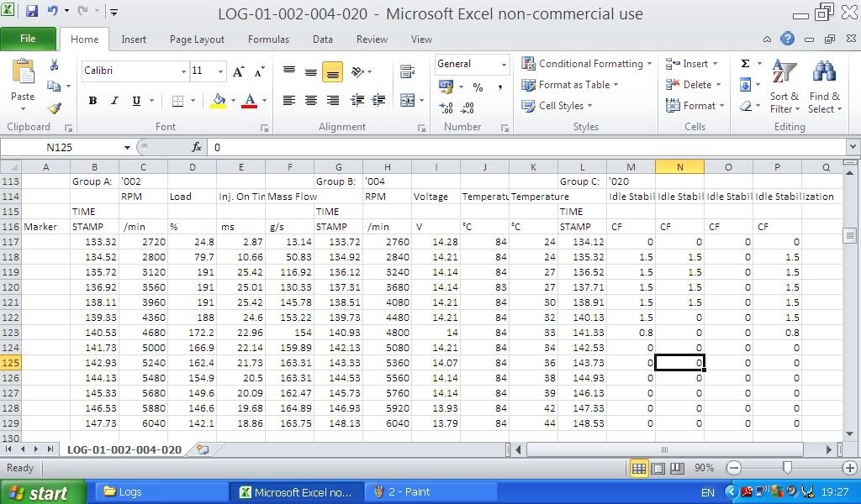Click the Insert Function fx icon

pyautogui.click(x=197, y=147)
